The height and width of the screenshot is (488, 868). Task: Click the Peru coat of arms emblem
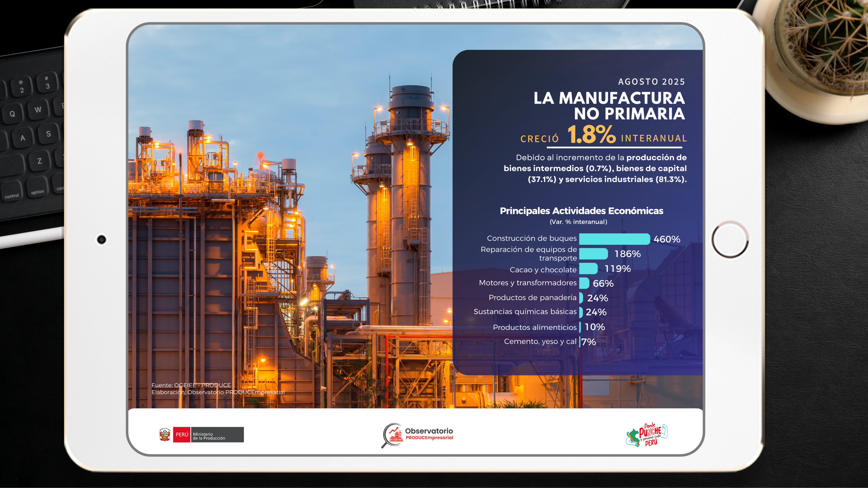pyautogui.click(x=165, y=435)
